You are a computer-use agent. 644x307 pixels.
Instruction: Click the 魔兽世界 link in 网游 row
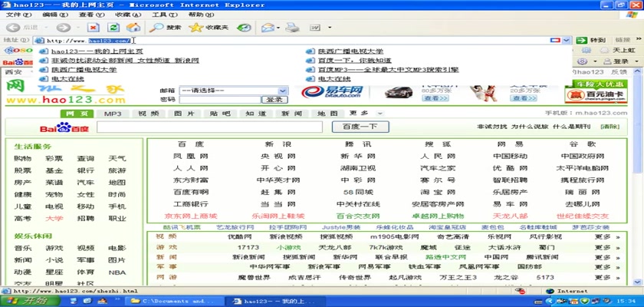click(x=254, y=277)
